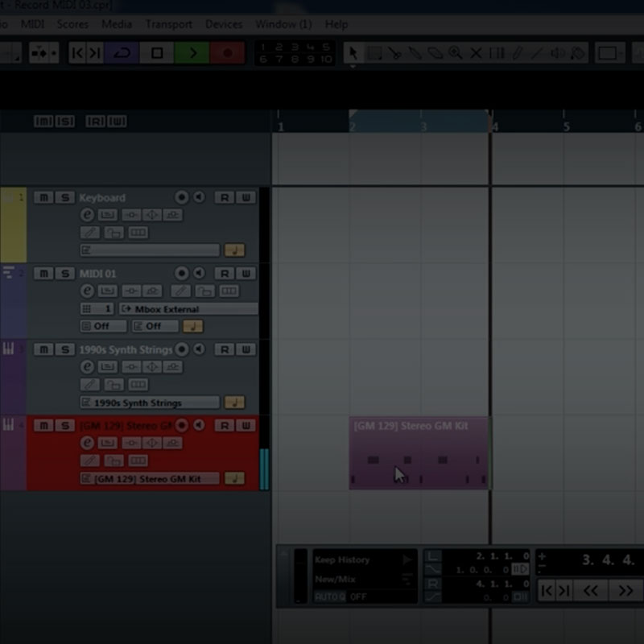Select the Play speaker tool
This screenshot has width=644, height=644.
point(558,52)
